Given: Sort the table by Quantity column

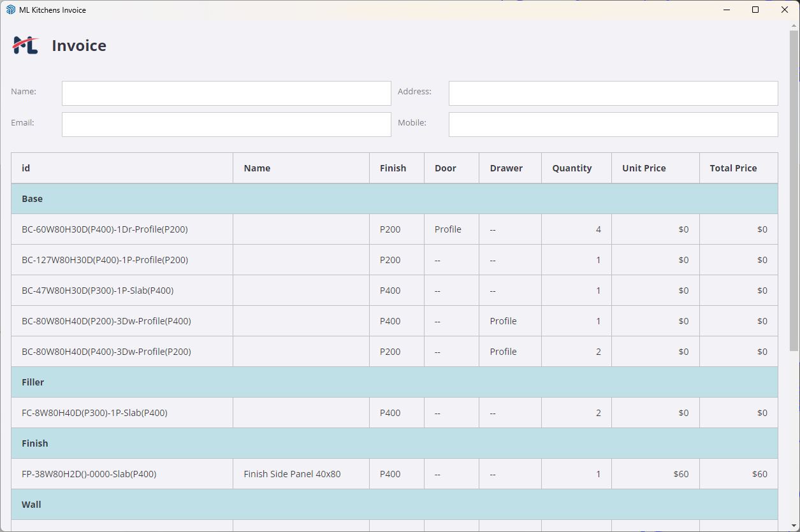Looking at the screenshot, I should click(571, 168).
